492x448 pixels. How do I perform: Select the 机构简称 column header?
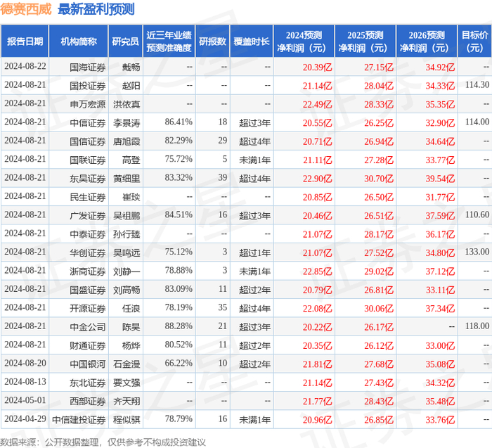79,41
